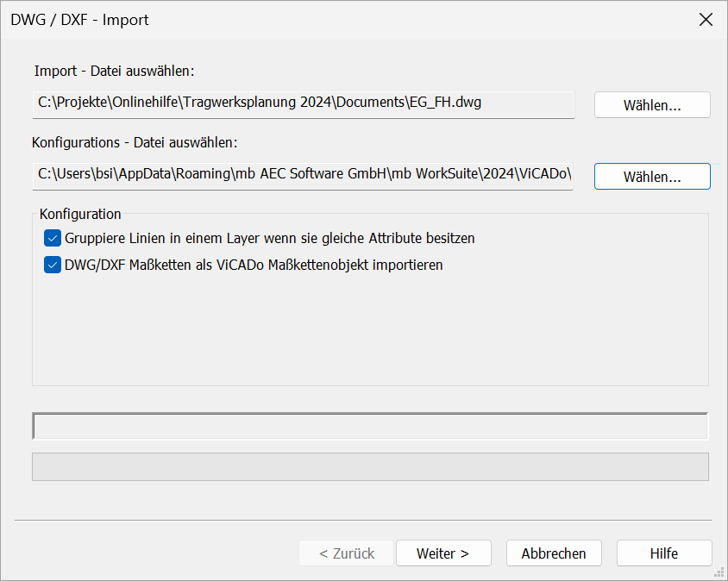Toggle the 'Gruppiere Linien in einem Layer' checkbox
The height and width of the screenshot is (581, 728).
pos(53,239)
